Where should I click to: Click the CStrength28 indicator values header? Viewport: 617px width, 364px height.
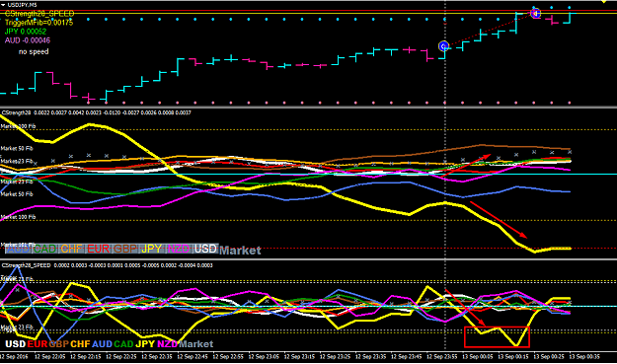coord(97,112)
